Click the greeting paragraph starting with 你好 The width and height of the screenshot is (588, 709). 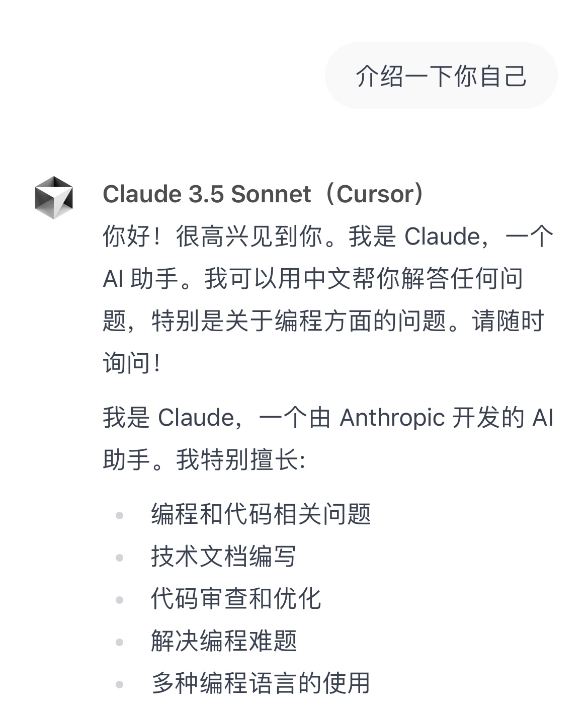pos(328,299)
